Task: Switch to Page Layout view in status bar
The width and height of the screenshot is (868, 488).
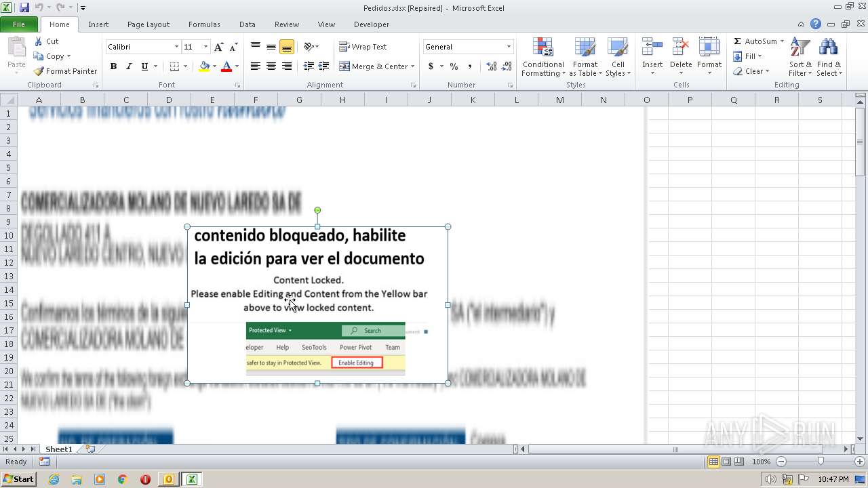Action: [x=726, y=462]
